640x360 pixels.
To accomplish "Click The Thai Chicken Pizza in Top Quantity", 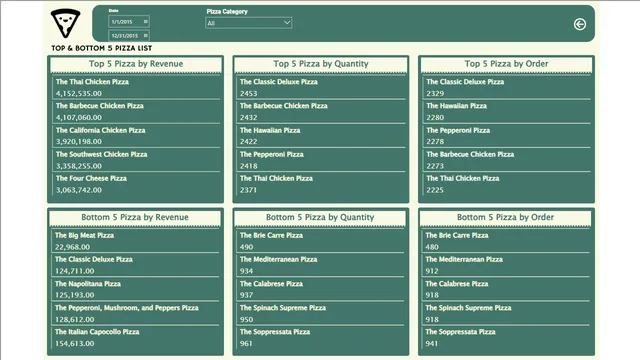I will coord(276,178).
